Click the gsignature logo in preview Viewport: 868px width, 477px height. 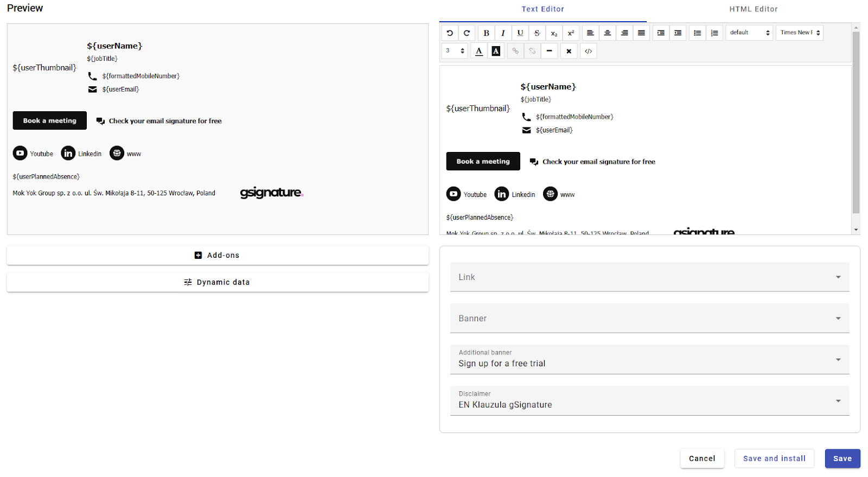coord(271,193)
